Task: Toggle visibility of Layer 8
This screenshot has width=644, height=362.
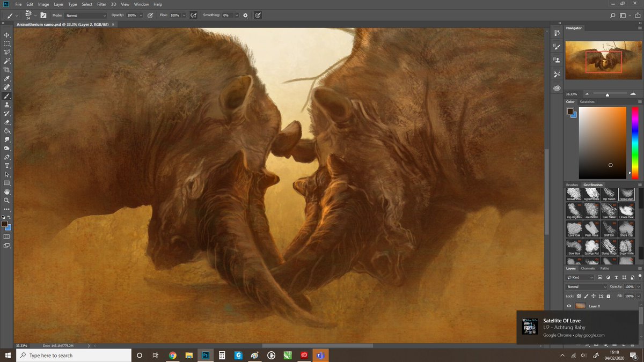Action: pyautogui.click(x=569, y=306)
